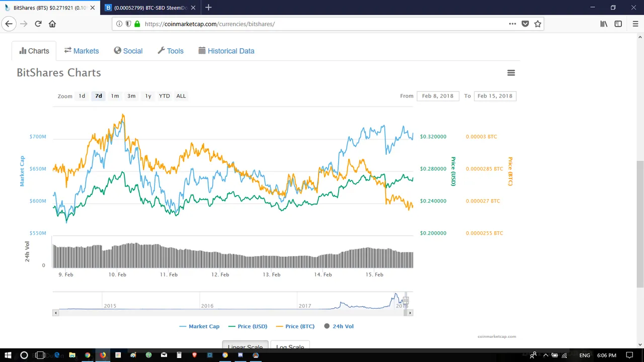Open Task View on the taskbar
Screen dimensions: 644x362
(x=40, y=355)
